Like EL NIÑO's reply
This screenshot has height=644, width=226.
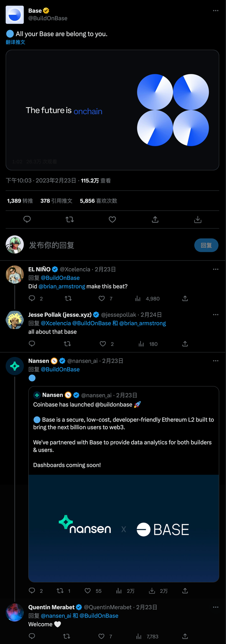[102, 298]
